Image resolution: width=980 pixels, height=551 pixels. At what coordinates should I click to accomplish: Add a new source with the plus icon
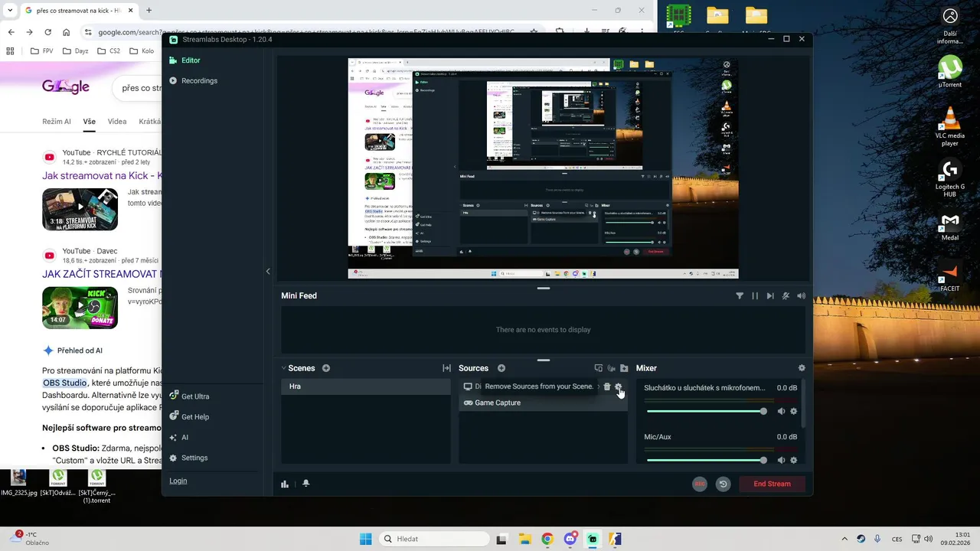pyautogui.click(x=501, y=368)
